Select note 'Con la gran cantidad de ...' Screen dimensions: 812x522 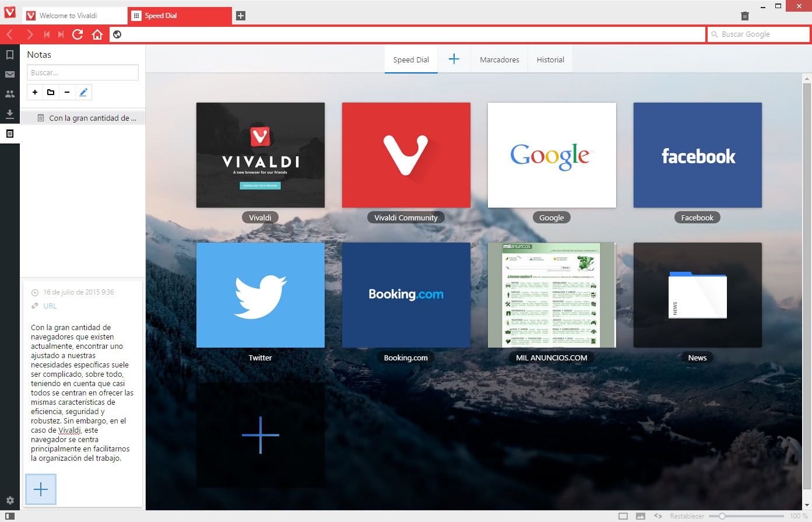pos(83,118)
